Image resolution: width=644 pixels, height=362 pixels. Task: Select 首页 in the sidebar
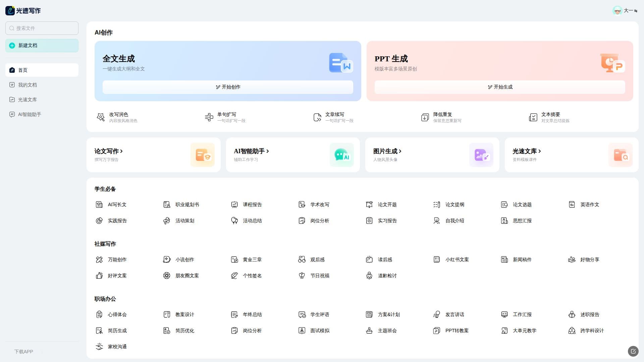[x=42, y=70]
